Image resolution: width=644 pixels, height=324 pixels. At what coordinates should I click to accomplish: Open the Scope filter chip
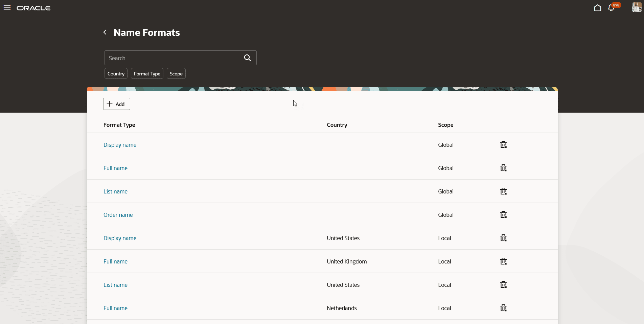[x=176, y=74]
